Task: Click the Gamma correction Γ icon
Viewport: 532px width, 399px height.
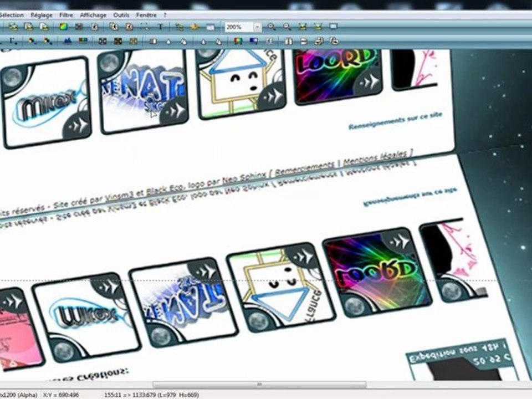Action: (x=13, y=42)
